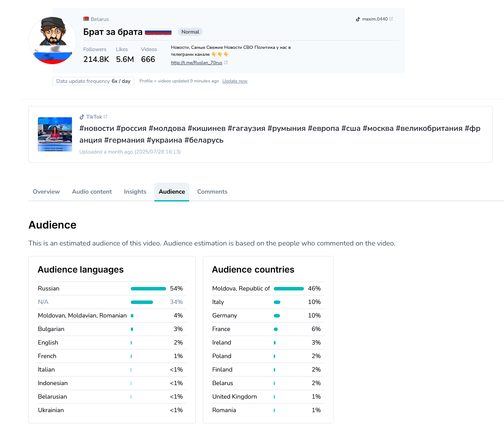Open the t.me/Ruslan_70rus Telegram link
The image size is (504, 430).
click(x=197, y=63)
